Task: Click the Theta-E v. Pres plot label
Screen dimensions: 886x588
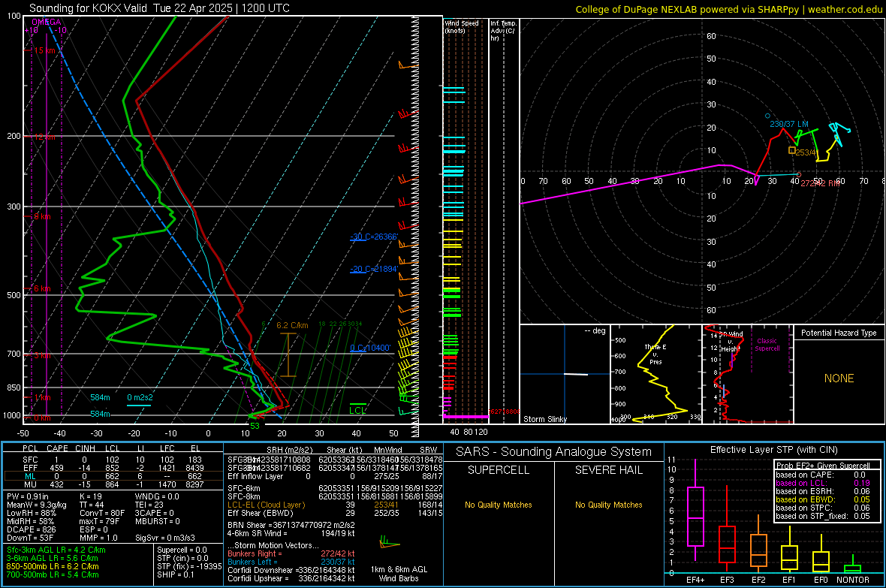Action: (655, 354)
